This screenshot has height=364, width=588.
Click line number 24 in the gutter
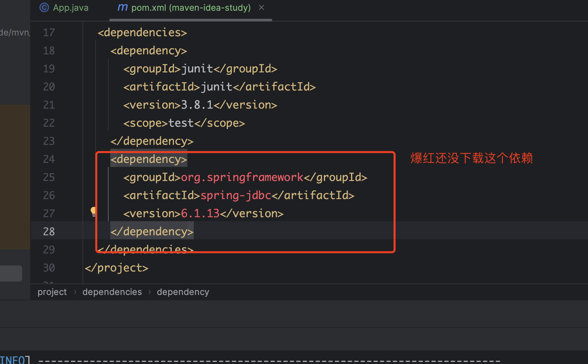(x=49, y=159)
